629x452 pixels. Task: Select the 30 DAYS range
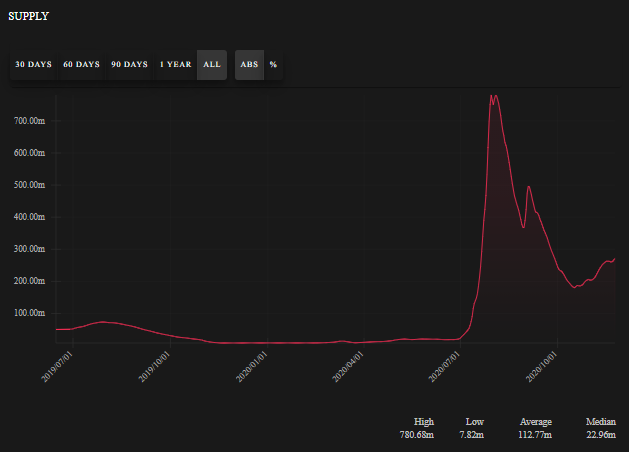point(33,65)
